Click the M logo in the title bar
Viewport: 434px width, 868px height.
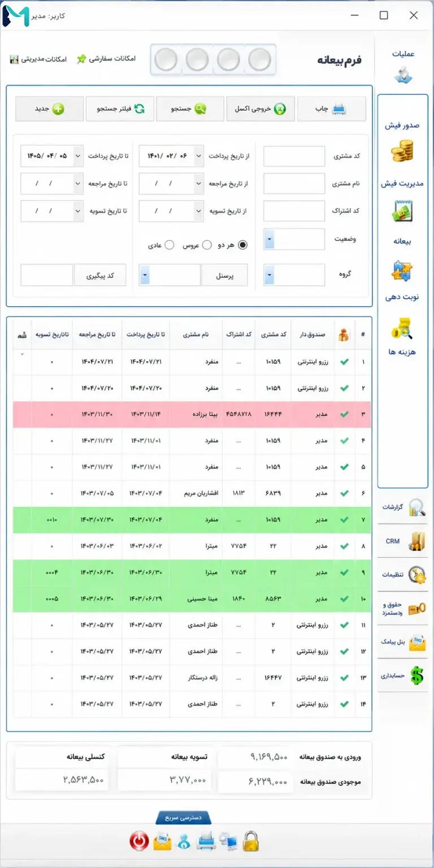point(15,15)
